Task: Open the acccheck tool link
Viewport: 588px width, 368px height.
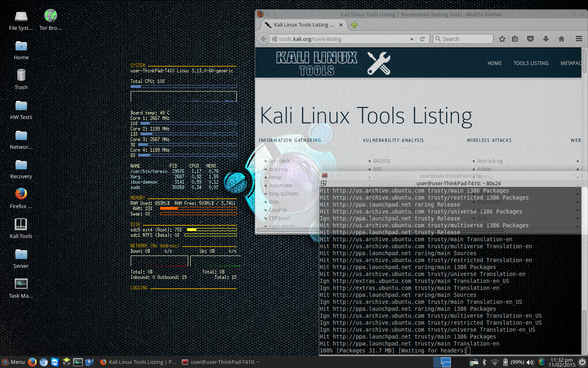Action: point(279,161)
